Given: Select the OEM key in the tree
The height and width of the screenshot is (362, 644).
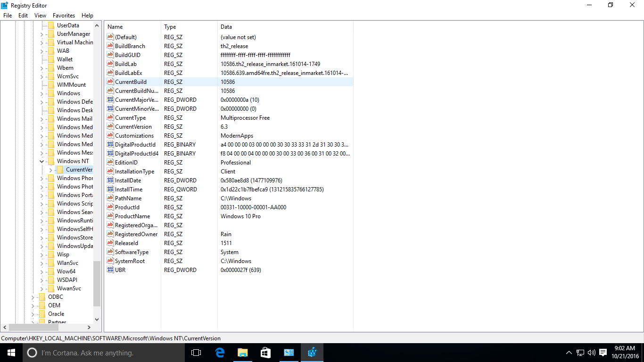Looking at the screenshot, I should (54, 305).
